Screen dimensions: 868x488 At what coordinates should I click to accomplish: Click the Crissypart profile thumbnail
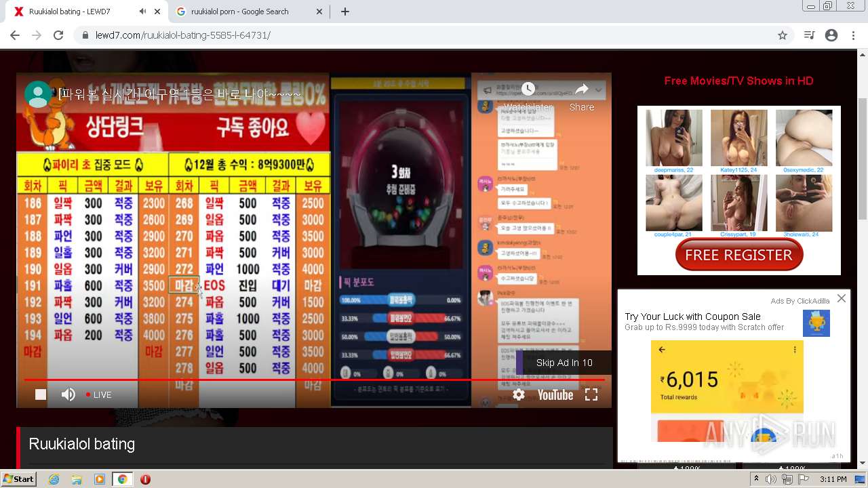tap(738, 203)
